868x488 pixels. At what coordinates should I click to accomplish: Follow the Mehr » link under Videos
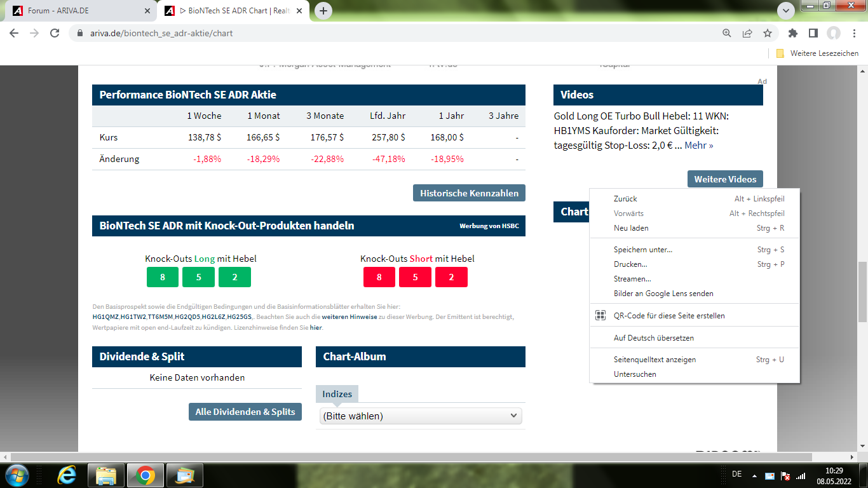(x=699, y=146)
